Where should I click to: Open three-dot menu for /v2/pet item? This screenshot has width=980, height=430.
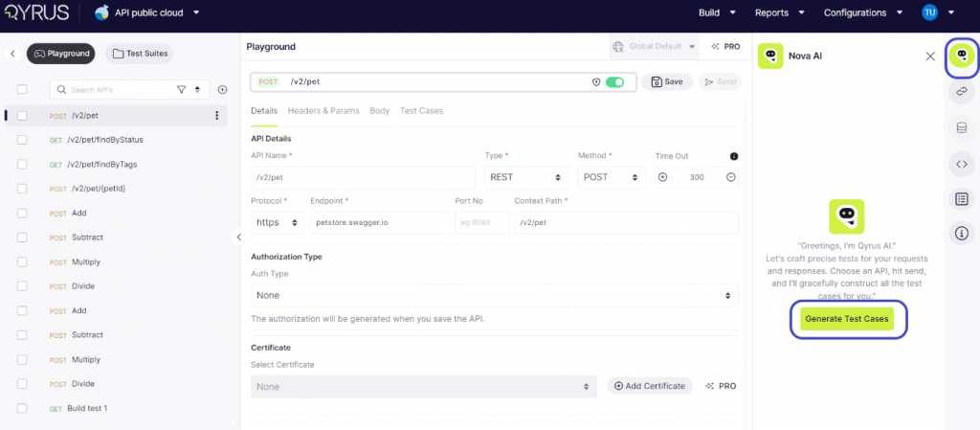tap(217, 116)
